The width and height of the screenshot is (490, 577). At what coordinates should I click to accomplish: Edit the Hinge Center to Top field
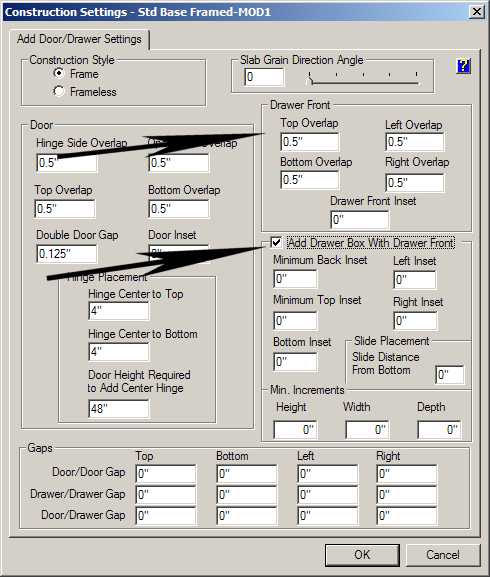[119, 311]
